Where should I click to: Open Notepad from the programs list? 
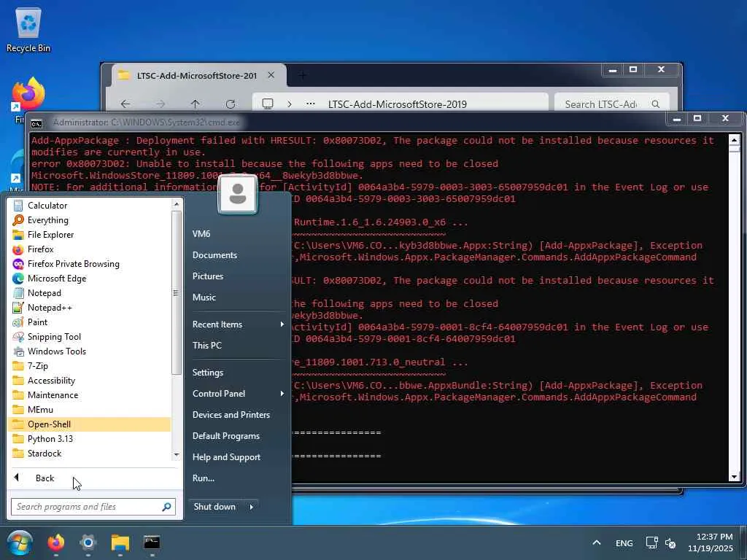[x=89, y=293]
